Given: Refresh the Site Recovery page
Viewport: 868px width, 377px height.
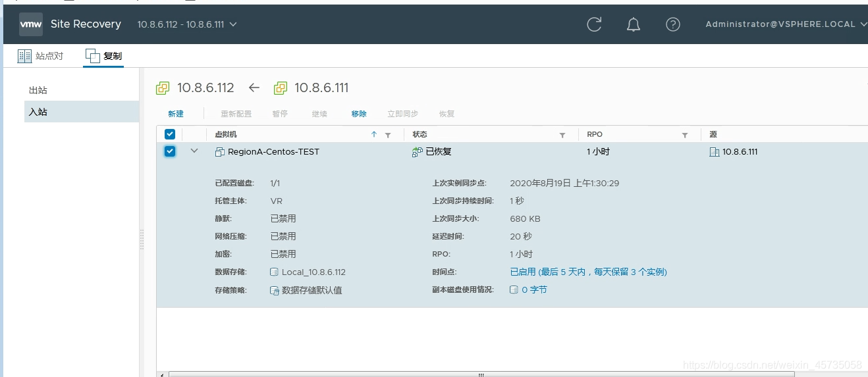Looking at the screenshot, I should (594, 24).
